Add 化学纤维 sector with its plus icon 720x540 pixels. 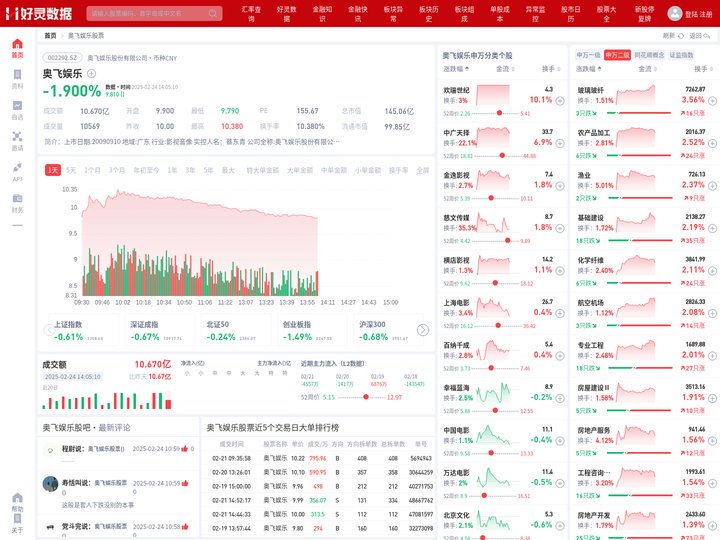[x=712, y=271]
